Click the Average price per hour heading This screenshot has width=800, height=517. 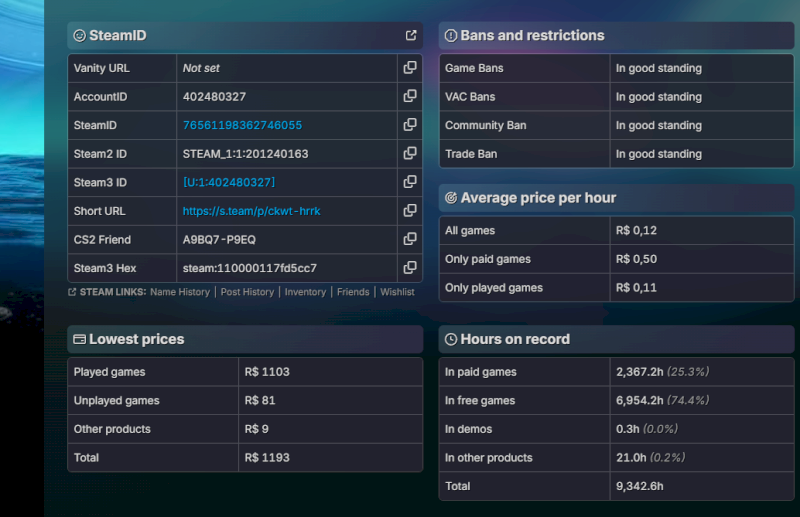[x=538, y=198]
